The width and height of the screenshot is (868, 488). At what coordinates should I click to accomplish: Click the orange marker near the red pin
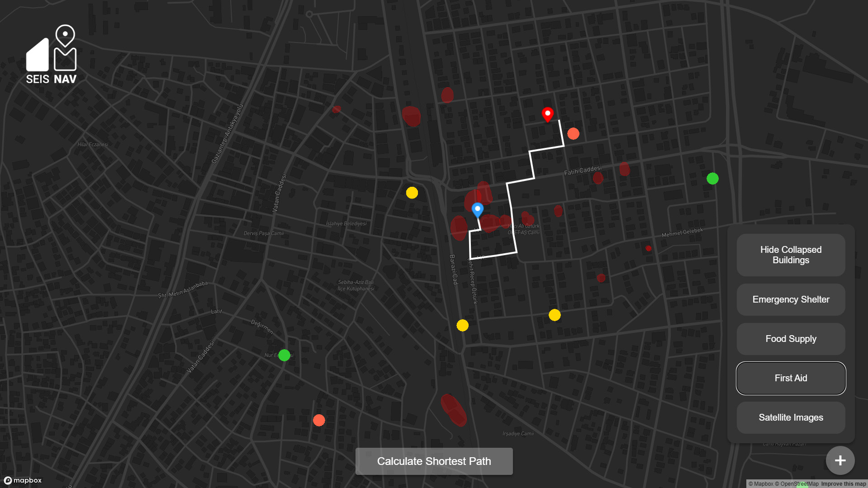click(573, 134)
